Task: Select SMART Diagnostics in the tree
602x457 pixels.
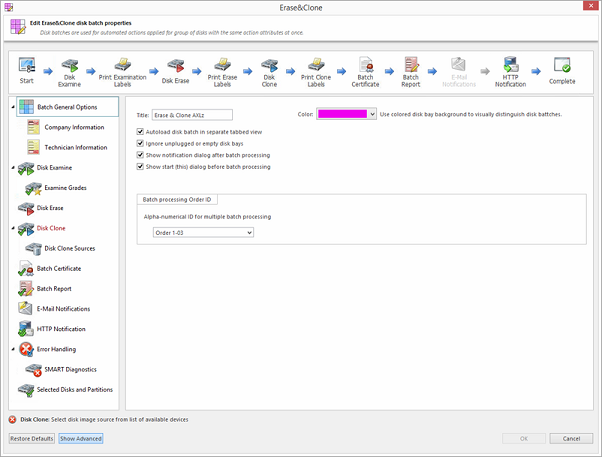Action: (70, 369)
